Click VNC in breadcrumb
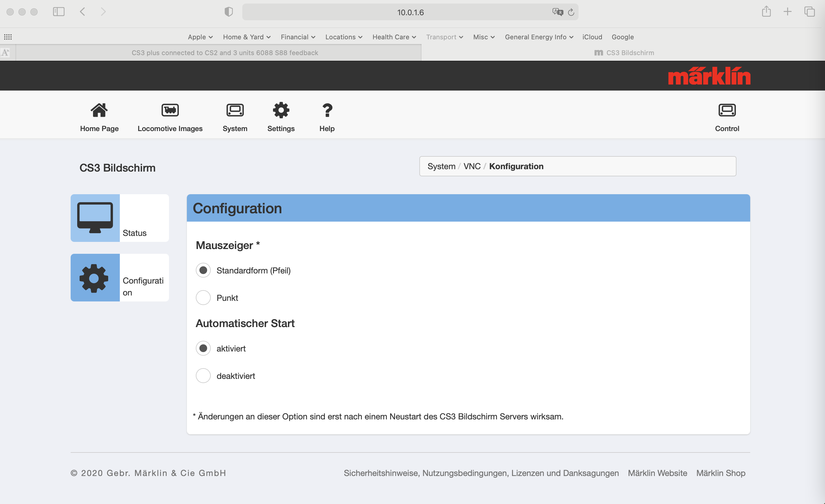Image resolution: width=825 pixels, height=504 pixels. click(x=472, y=166)
